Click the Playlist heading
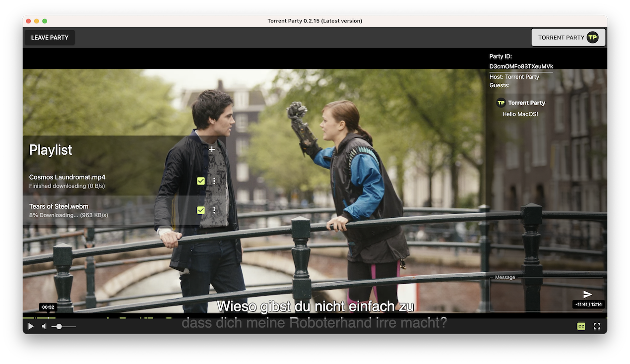Screen dimensions: 630x364 pyautogui.click(x=51, y=150)
